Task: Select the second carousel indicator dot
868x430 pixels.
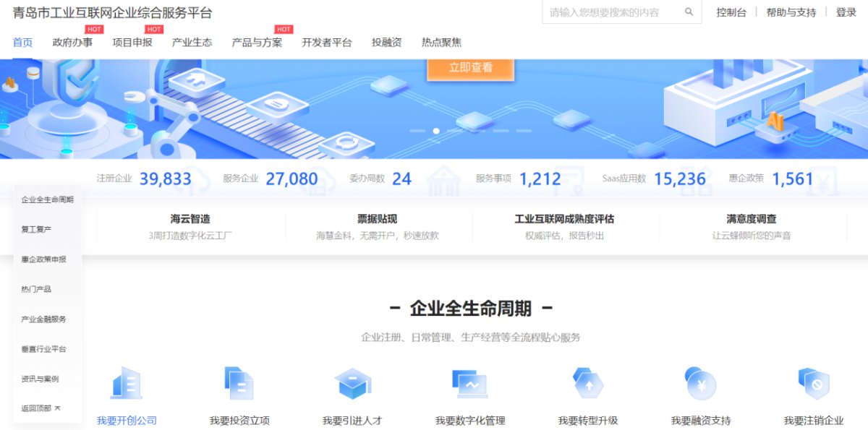Action: point(436,131)
